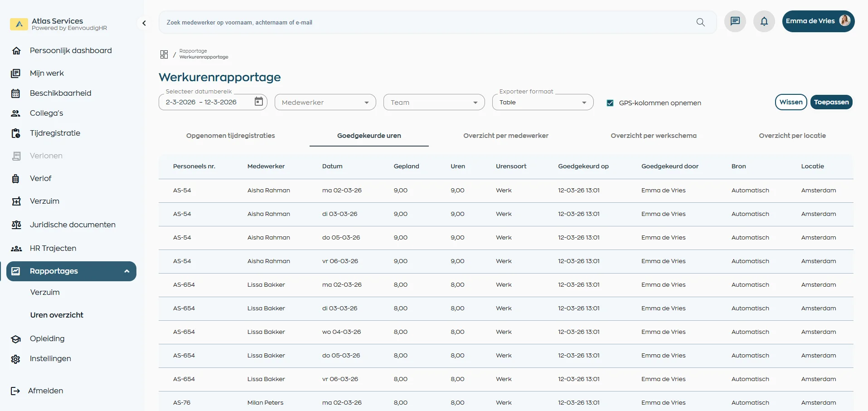This screenshot has width=868, height=411.
Task: Open the Medewerker dropdown
Action: pos(325,103)
